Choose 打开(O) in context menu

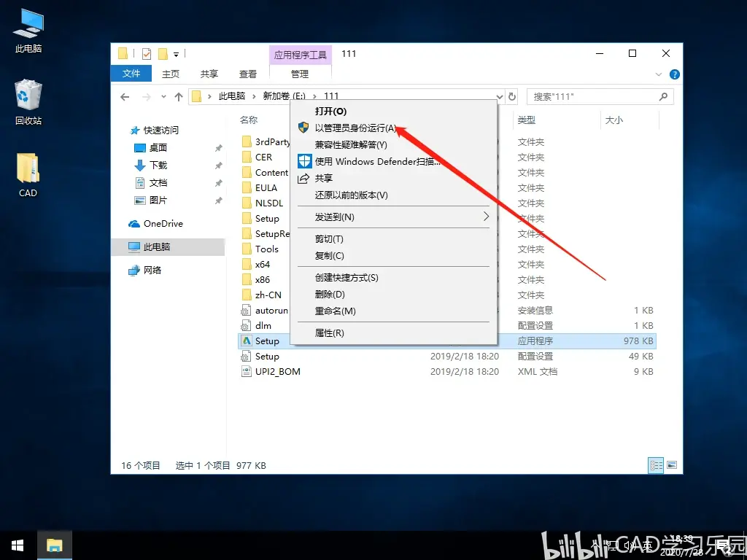click(x=393, y=112)
